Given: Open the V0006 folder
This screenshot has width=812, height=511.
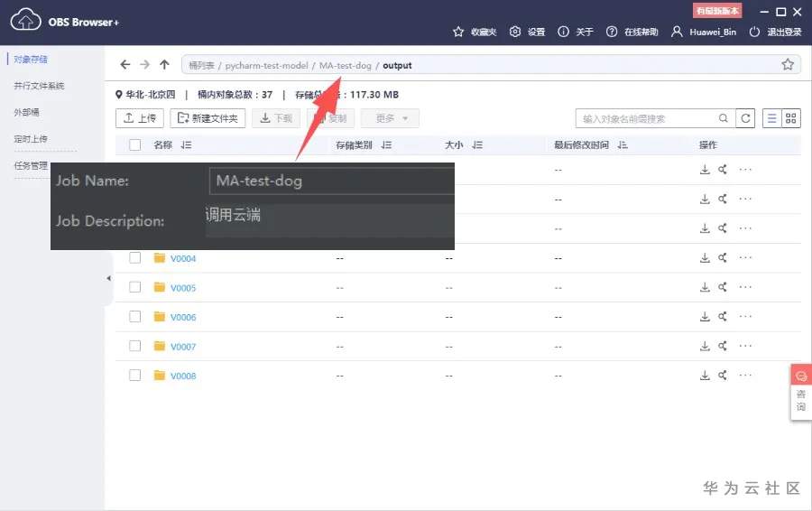Looking at the screenshot, I should (x=183, y=317).
